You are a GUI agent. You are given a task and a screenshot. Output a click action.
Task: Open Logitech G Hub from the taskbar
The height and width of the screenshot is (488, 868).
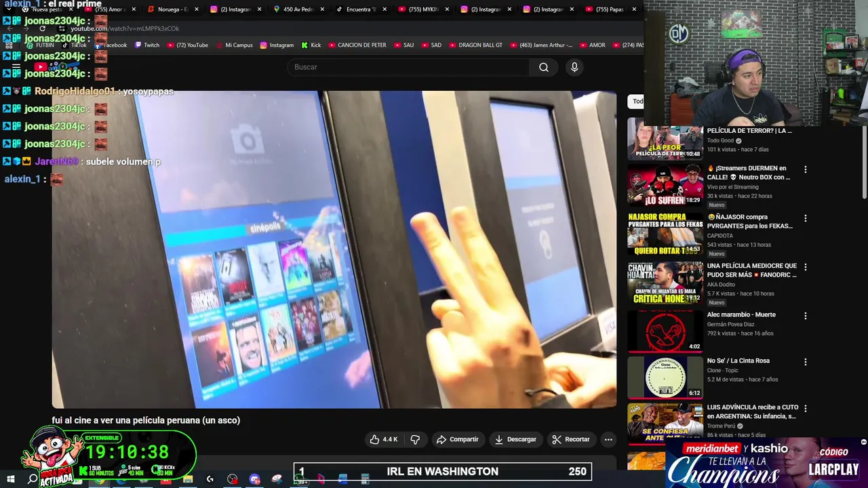tap(210, 479)
